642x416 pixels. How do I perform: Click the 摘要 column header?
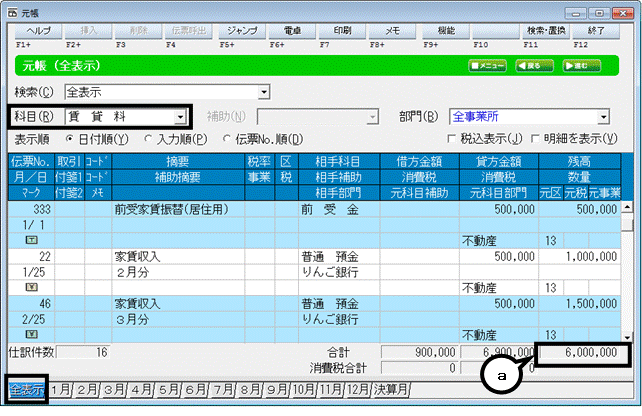click(x=178, y=161)
